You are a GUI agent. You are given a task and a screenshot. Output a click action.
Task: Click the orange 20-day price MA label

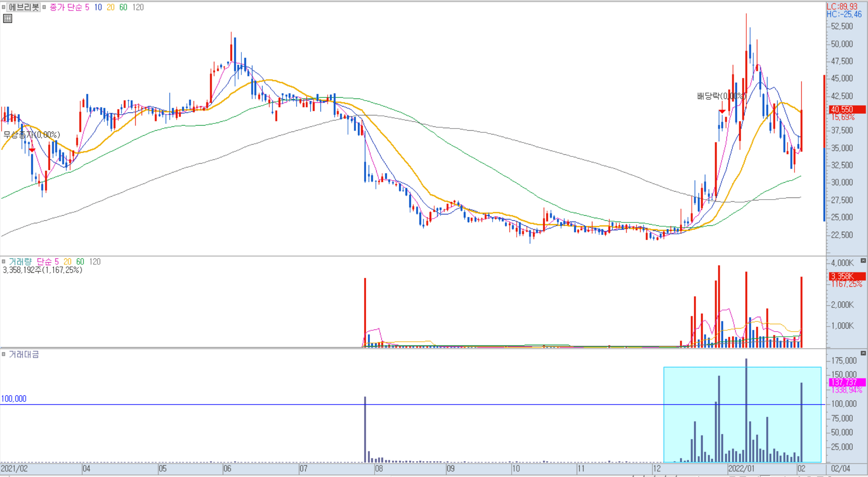110,7
